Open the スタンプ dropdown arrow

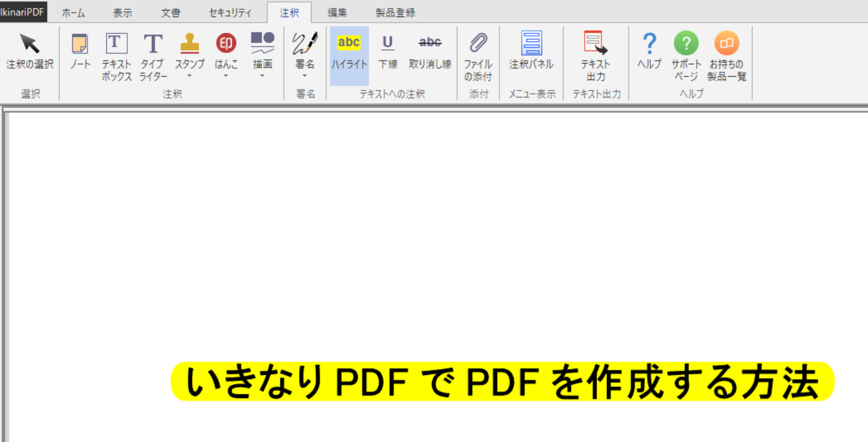[190, 76]
